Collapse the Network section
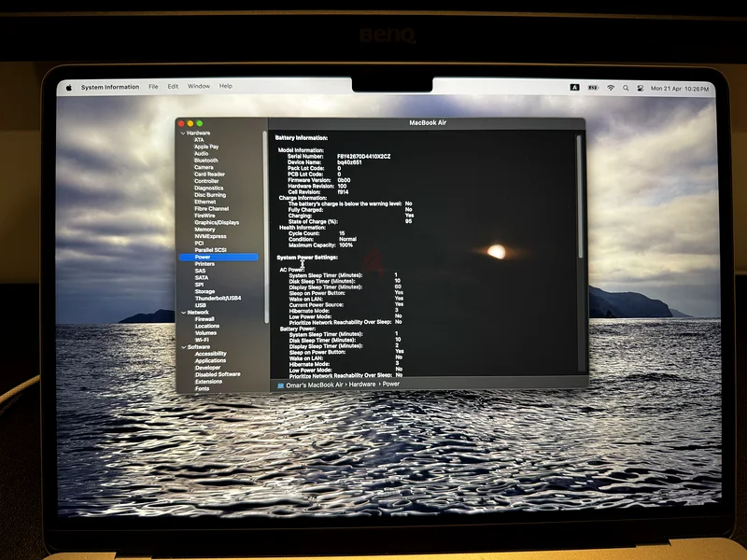Image resolution: width=747 pixels, height=560 pixels. (x=184, y=313)
